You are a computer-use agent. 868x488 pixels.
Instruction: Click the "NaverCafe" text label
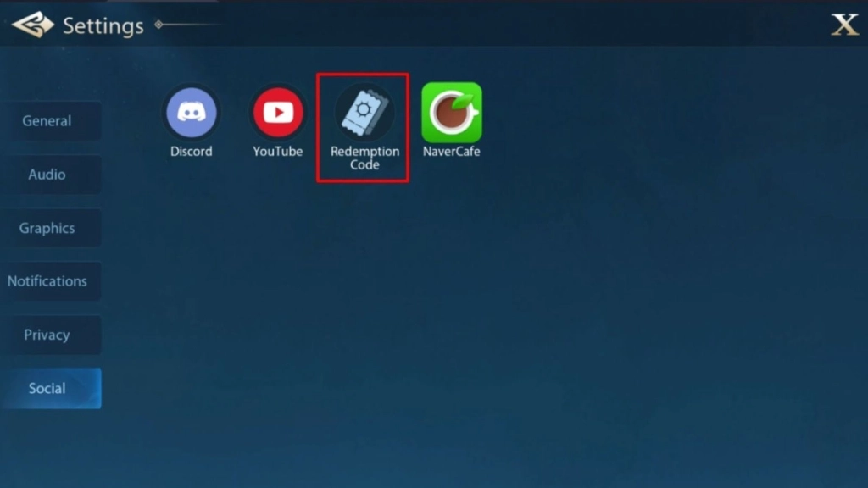point(451,152)
